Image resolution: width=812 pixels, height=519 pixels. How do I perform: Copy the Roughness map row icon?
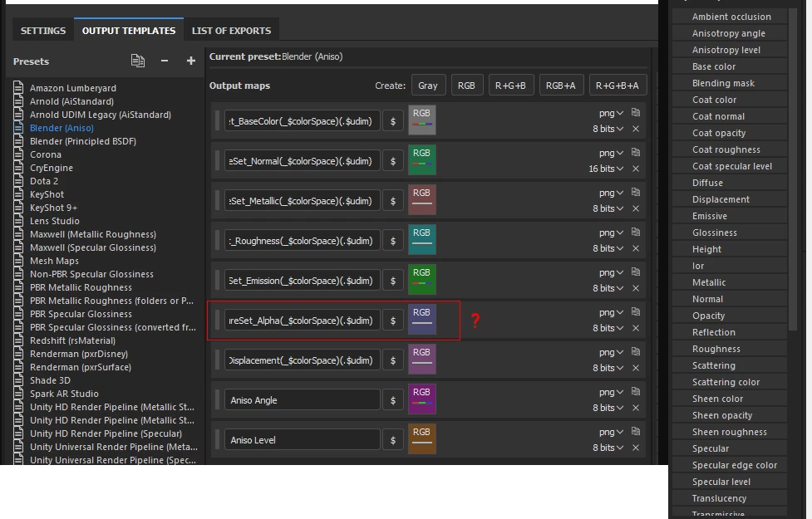[x=636, y=232]
